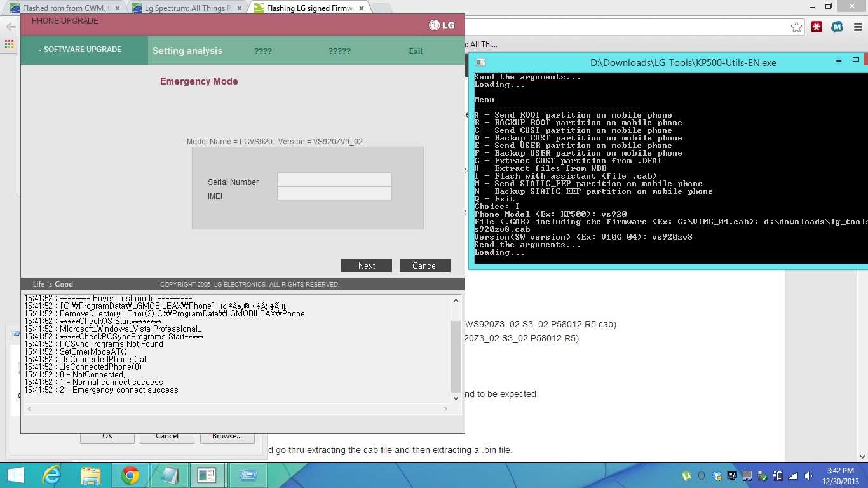Viewport: 868px width, 488px height.
Task: Open the Chrome hamburger menu
Action: coord(857,27)
